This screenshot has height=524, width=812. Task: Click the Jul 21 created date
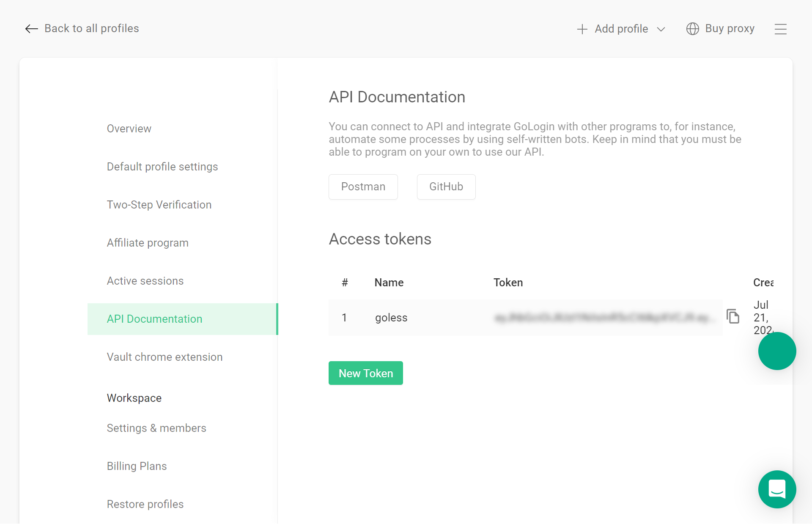763,317
